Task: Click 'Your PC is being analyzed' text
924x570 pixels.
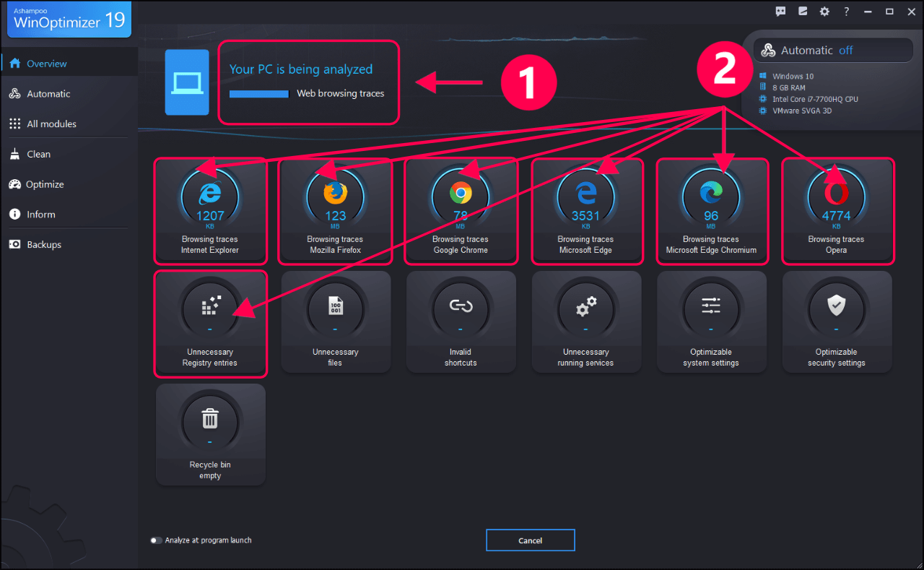Action: 301,69
